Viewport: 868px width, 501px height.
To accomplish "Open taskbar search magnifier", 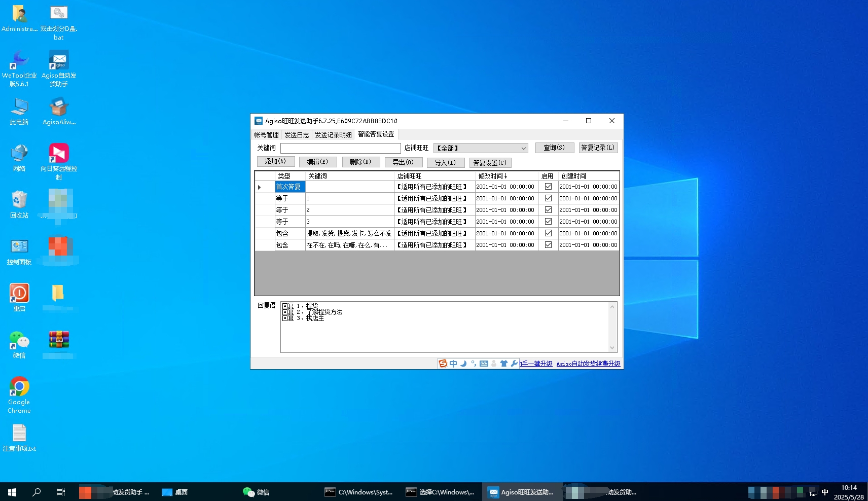I will pyautogui.click(x=37, y=492).
